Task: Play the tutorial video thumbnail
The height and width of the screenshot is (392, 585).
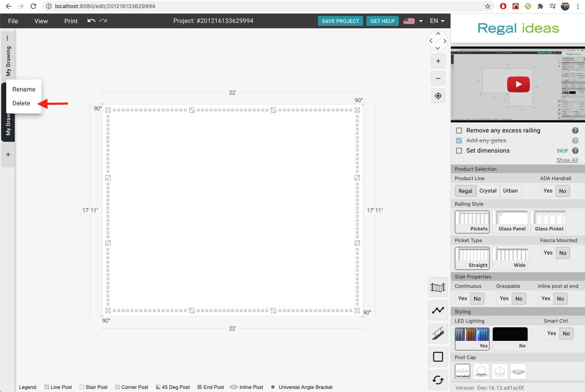Action: pos(518,84)
